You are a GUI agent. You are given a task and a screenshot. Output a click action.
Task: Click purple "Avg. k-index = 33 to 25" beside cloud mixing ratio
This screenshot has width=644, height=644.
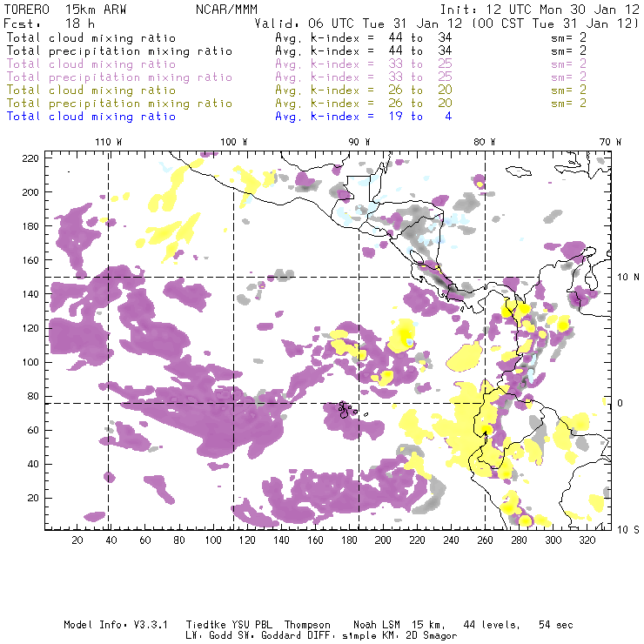(364, 64)
